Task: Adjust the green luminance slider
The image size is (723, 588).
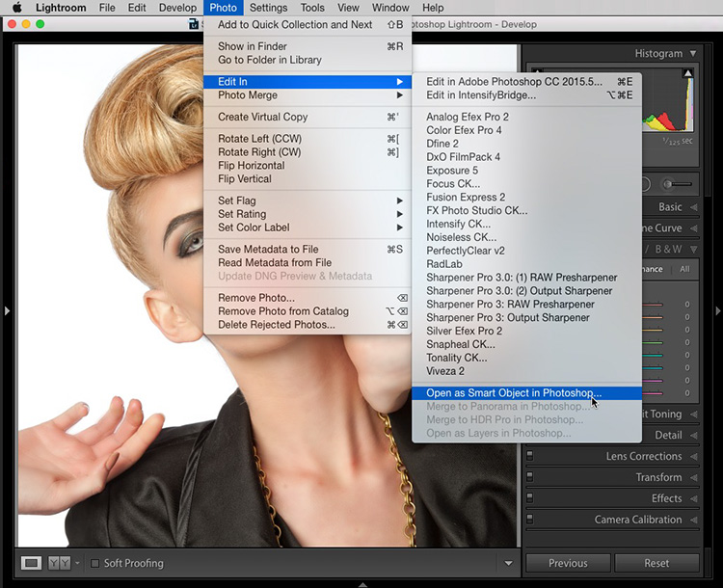Action: pos(652,342)
